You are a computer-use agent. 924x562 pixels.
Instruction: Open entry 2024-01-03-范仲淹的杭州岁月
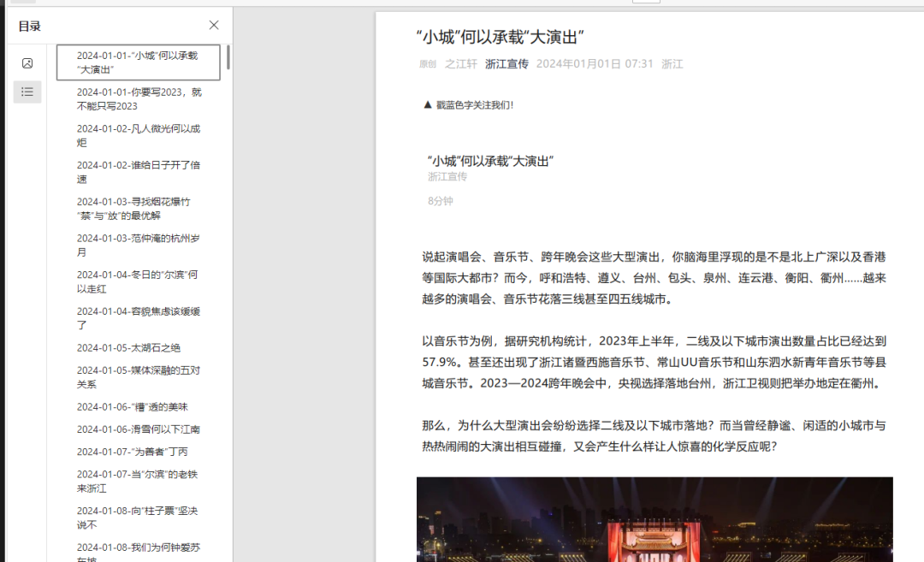pos(139,245)
